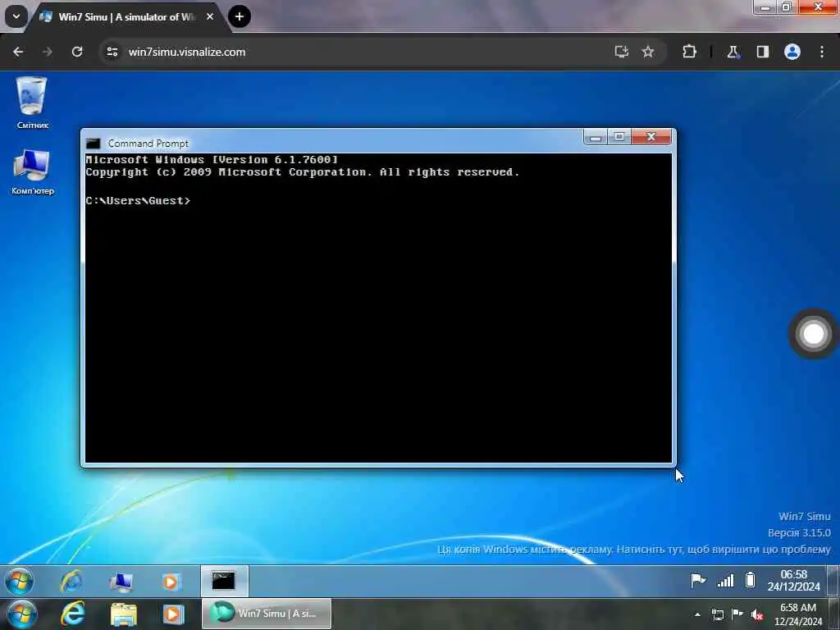
Task: Click the muted volume icon in the host tray
Action: [757, 615]
